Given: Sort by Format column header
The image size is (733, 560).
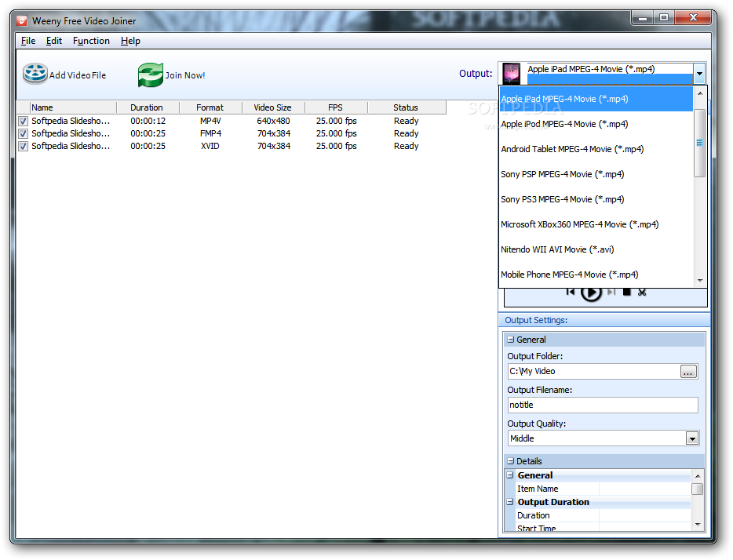Looking at the screenshot, I should coord(210,107).
